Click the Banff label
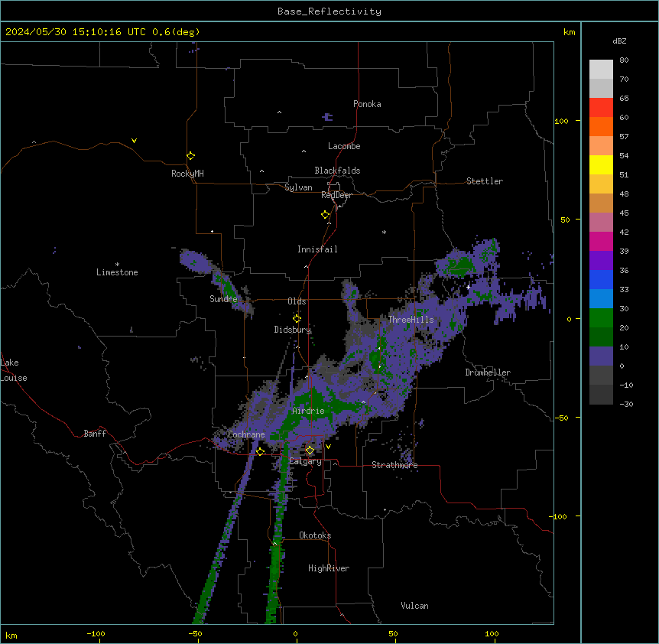 pos(95,434)
